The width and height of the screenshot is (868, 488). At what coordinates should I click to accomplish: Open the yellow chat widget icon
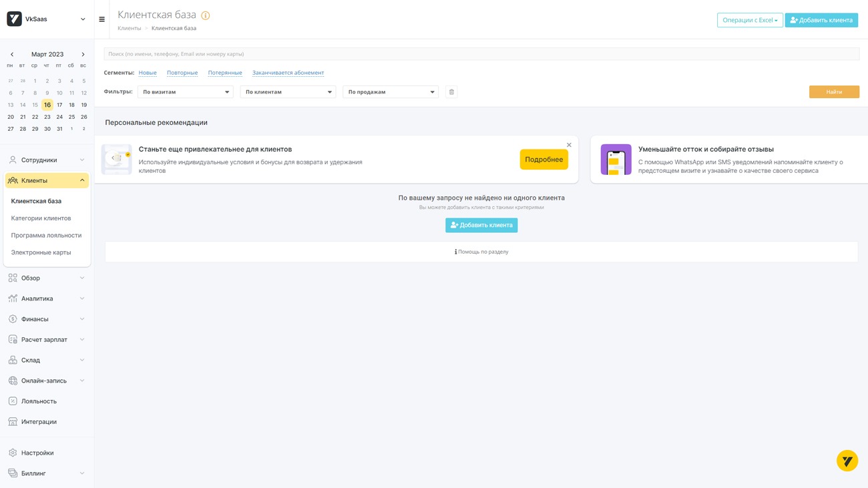point(847,461)
